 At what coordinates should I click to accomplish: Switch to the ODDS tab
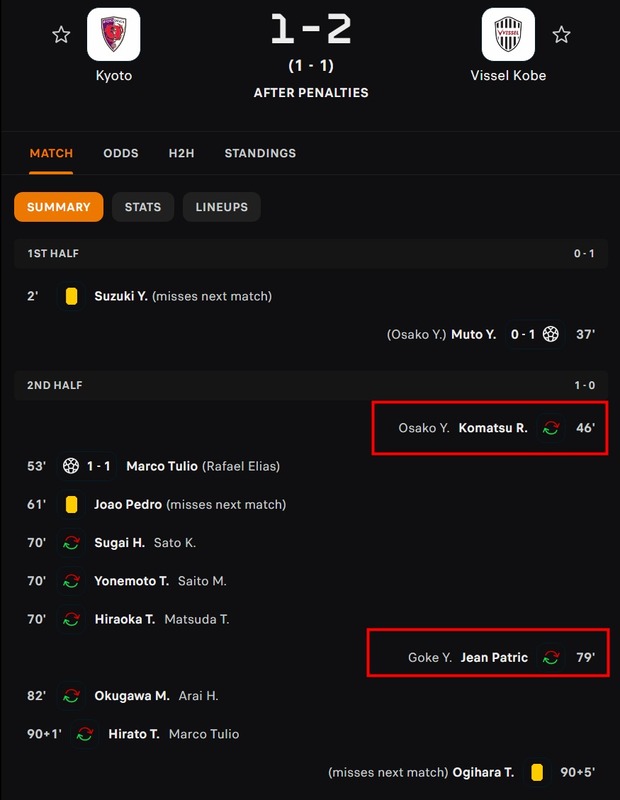(x=121, y=153)
